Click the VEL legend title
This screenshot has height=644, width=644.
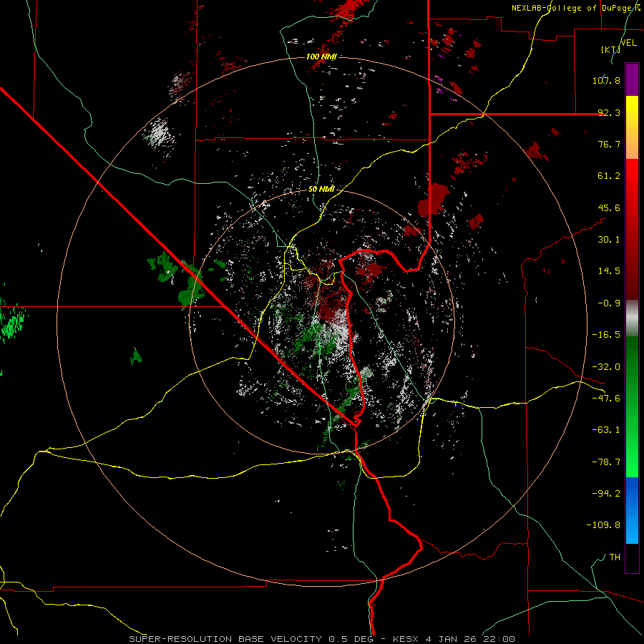click(628, 43)
